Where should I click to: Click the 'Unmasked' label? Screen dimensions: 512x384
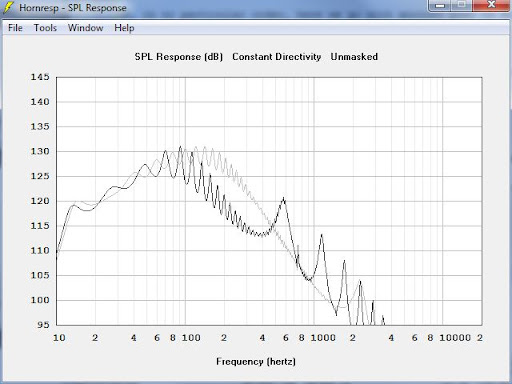(354, 57)
